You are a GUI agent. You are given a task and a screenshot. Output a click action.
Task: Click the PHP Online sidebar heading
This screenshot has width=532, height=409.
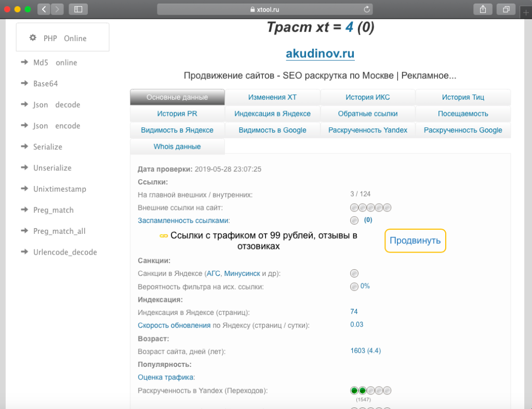(65, 38)
